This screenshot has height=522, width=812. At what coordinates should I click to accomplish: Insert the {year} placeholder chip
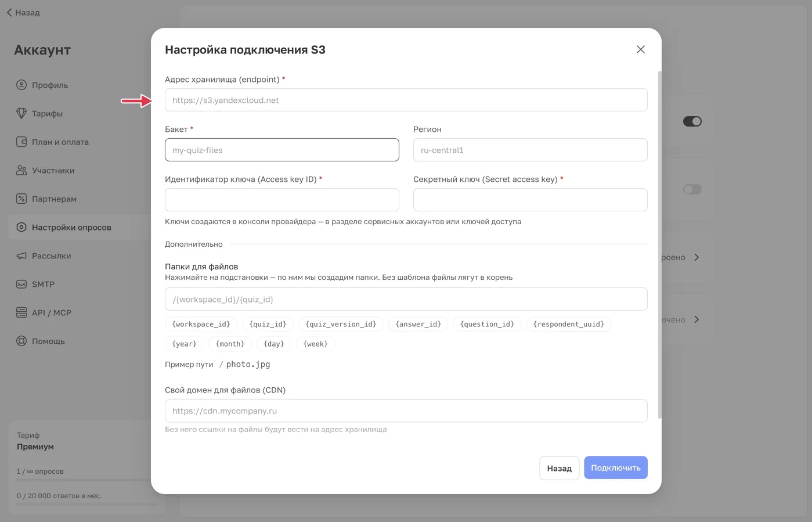tap(184, 344)
